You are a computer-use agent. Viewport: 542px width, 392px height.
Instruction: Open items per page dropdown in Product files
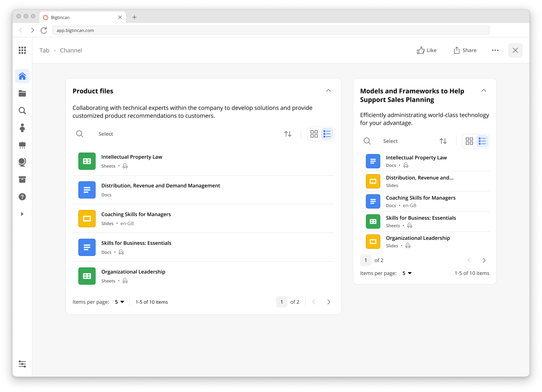pos(119,302)
